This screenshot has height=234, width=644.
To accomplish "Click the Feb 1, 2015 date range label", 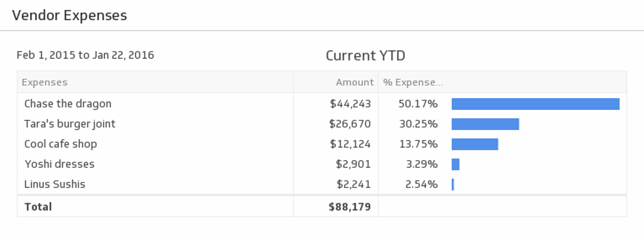I will 85,55.
